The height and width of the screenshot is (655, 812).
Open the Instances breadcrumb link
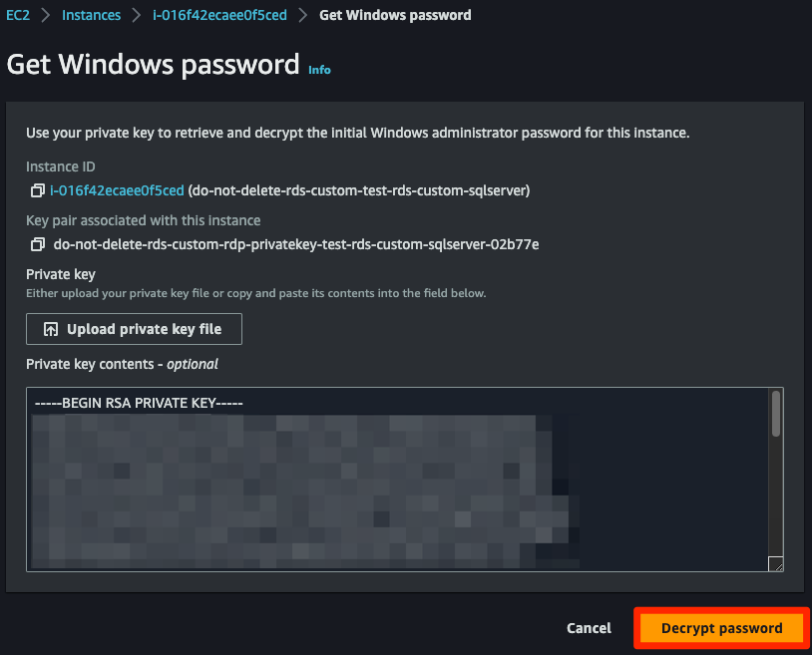point(91,15)
